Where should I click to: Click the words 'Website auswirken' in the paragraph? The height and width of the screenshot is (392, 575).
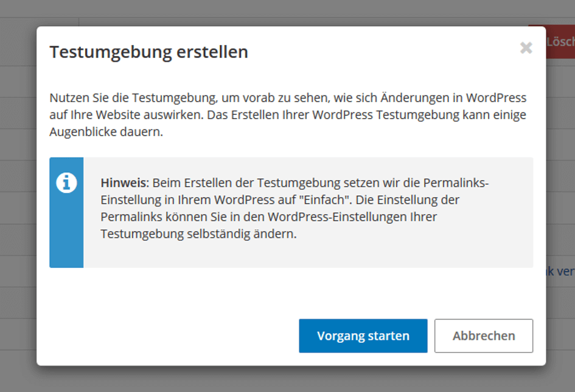[150, 115]
